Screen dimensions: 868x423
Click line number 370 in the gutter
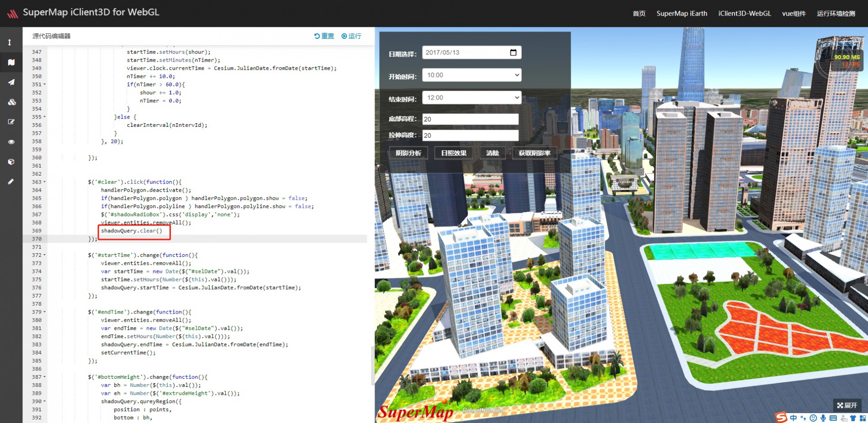(x=37, y=239)
